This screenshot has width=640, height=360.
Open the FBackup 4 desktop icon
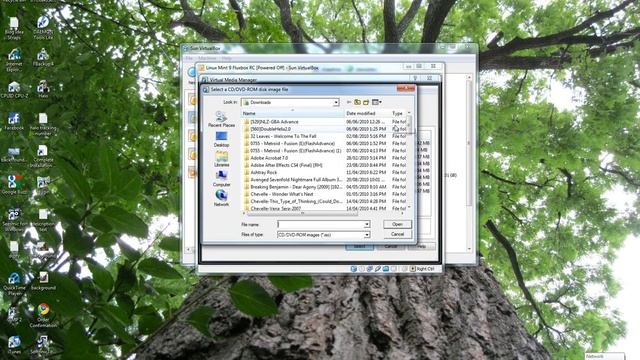[43, 58]
